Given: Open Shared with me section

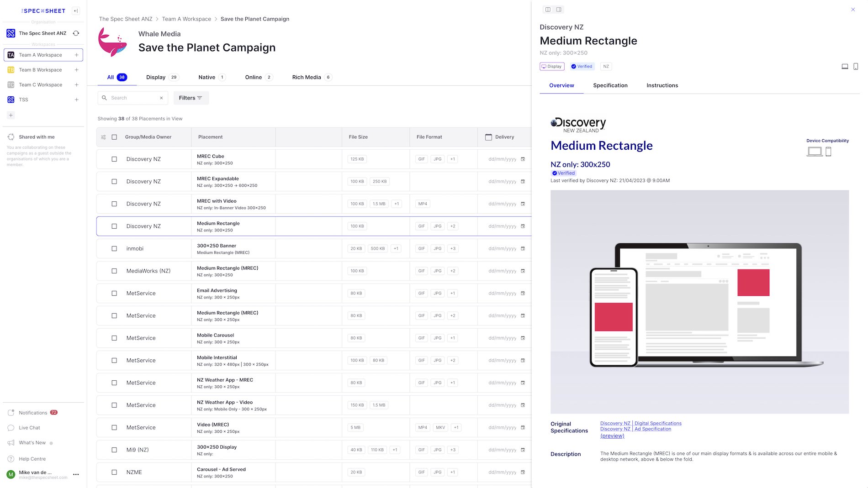Looking at the screenshot, I should click(x=37, y=137).
